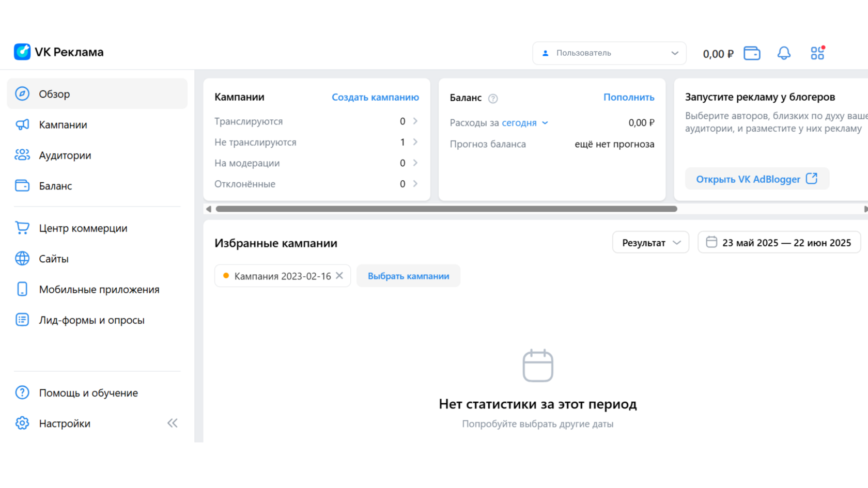Remove Кампания 2023-02-16 from favorites
This screenshot has width=868, height=488.
pyautogui.click(x=339, y=276)
